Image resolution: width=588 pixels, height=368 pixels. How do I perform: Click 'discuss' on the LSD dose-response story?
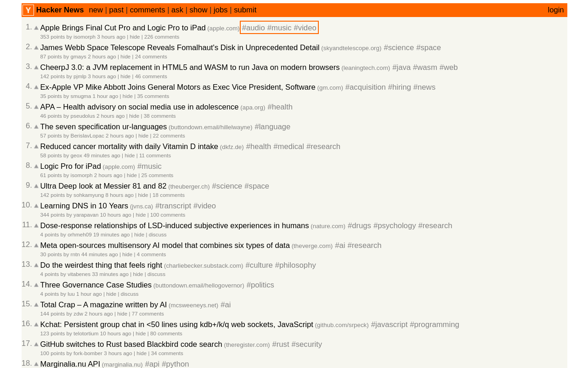tap(158, 235)
